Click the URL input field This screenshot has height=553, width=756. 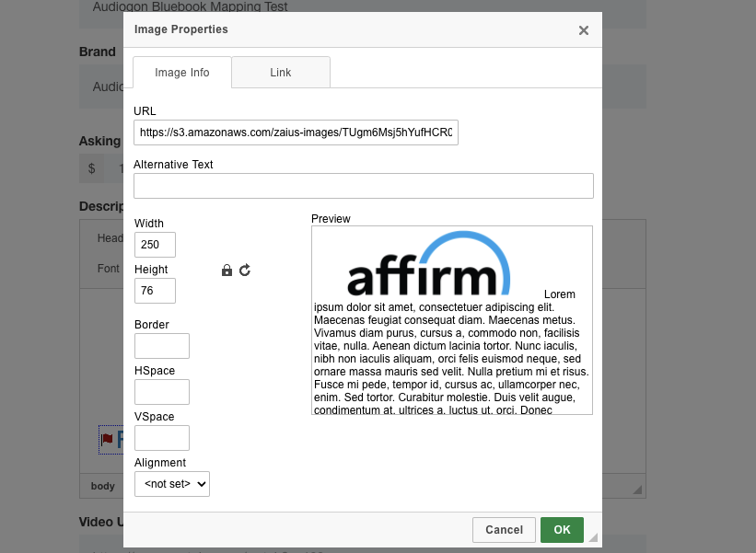(296, 132)
